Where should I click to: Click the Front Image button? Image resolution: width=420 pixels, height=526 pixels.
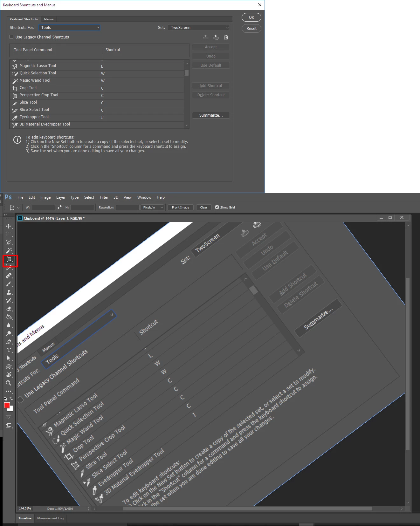181,208
